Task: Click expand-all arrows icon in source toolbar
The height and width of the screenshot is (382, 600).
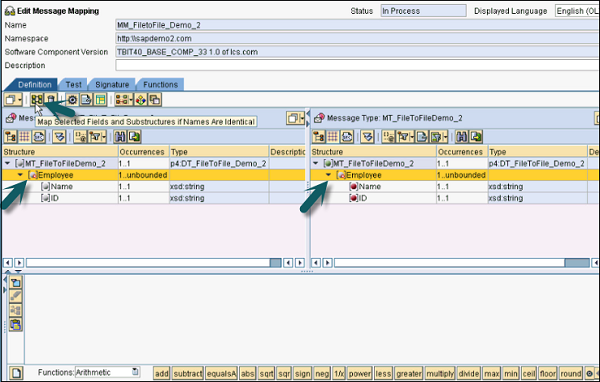Action: 59,137
